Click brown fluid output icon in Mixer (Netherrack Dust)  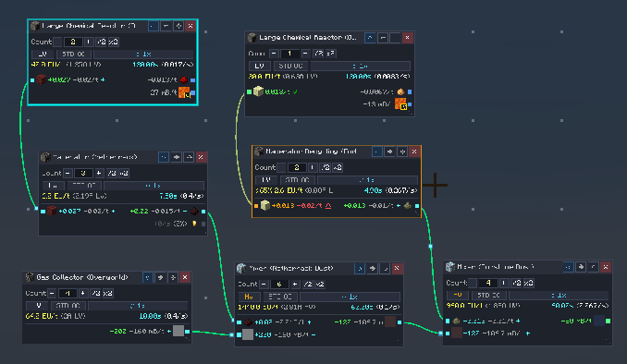[390, 322]
